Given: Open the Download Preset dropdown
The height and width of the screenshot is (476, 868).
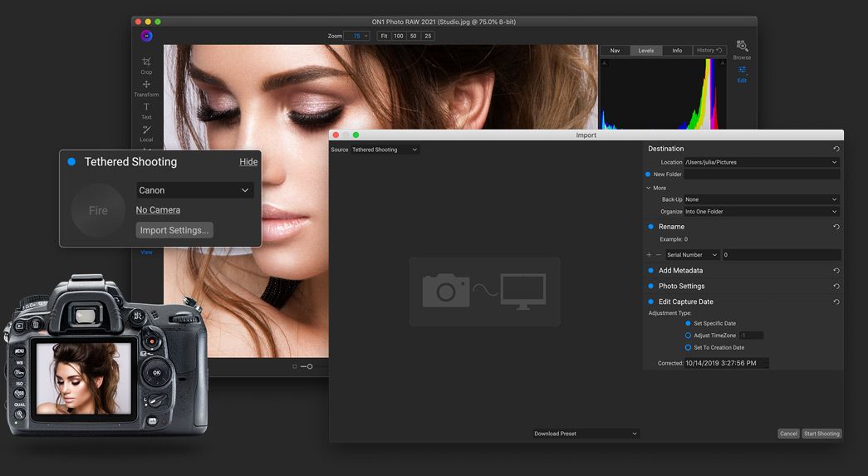Looking at the screenshot, I should [x=586, y=434].
